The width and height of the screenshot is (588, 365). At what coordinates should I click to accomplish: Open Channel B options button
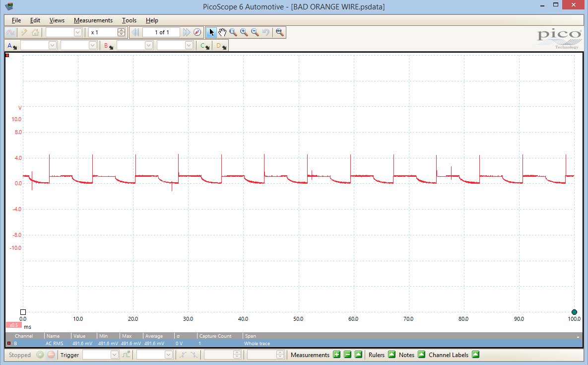(108, 46)
